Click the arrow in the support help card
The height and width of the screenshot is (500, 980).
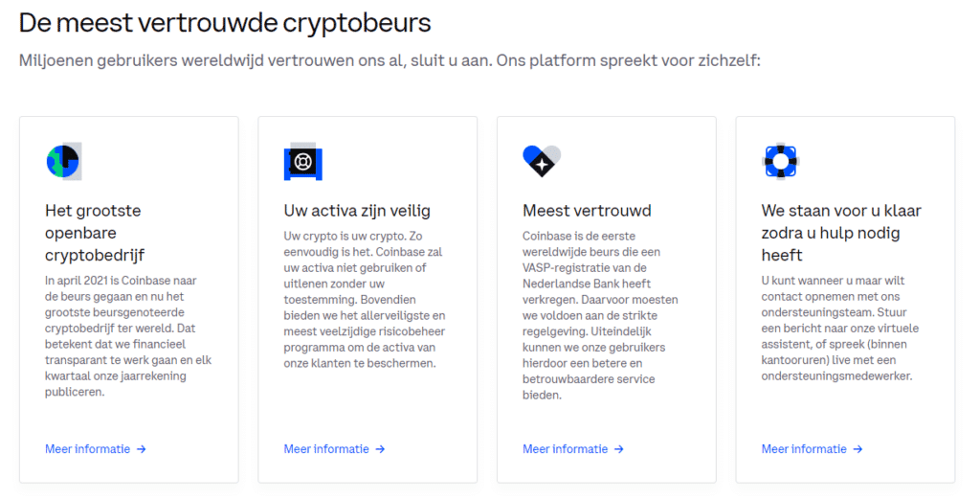pyautogui.click(x=857, y=449)
